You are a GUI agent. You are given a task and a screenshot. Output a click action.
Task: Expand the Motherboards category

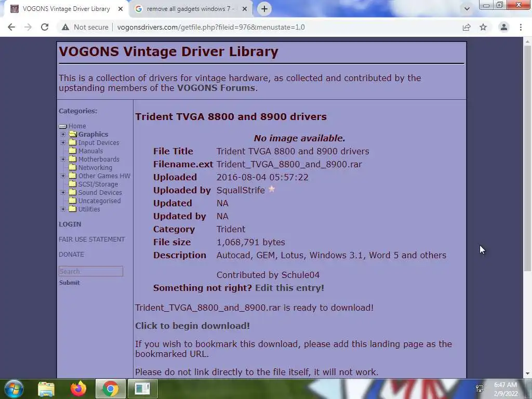(63, 159)
